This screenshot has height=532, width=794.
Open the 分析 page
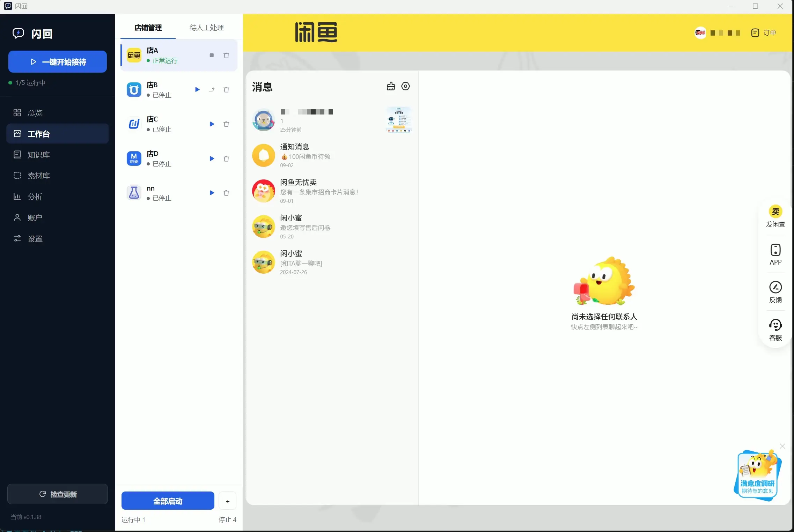(58, 197)
